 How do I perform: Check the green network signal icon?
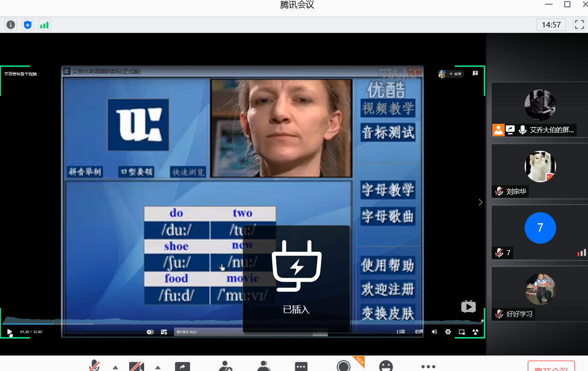pos(44,24)
